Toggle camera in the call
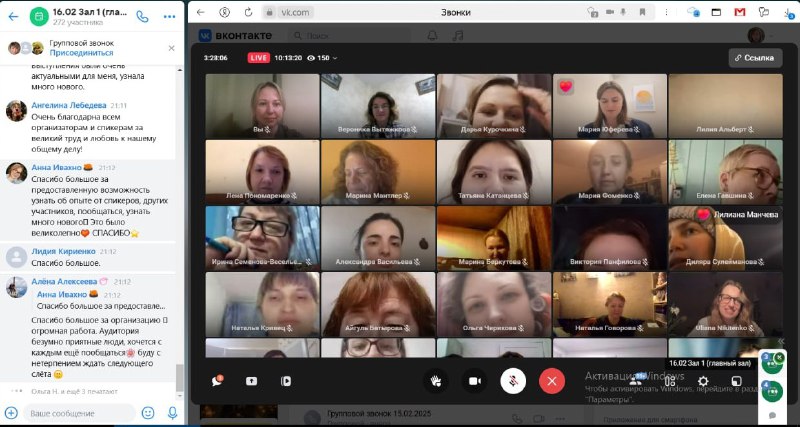800x427 pixels. point(475,381)
